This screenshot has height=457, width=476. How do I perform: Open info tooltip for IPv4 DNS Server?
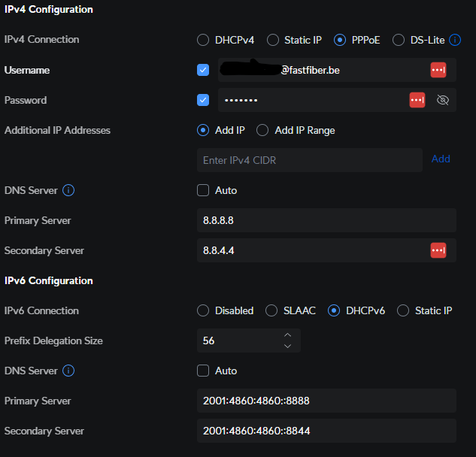[x=68, y=190]
